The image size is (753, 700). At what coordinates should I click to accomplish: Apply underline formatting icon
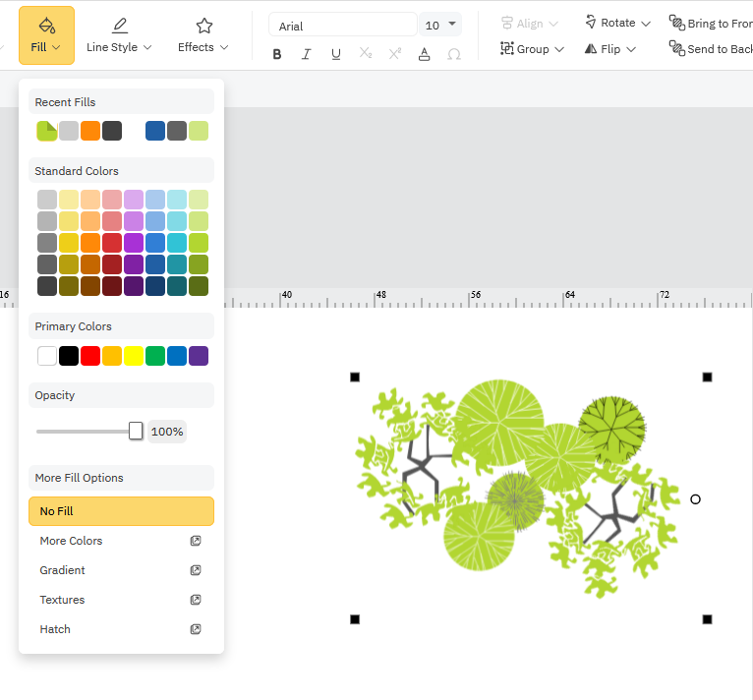click(x=336, y=54)
